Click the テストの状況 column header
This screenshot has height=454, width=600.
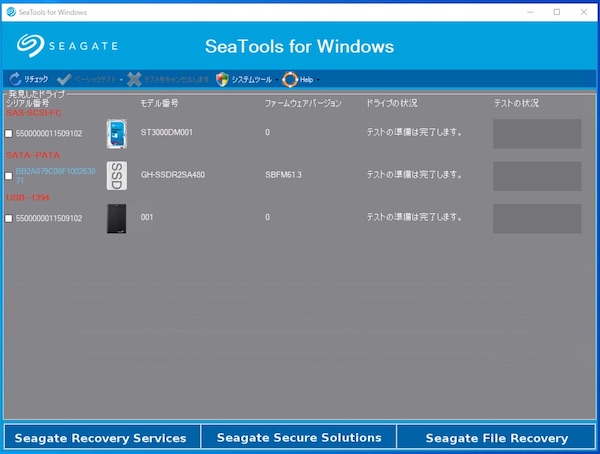pos(516,103)
